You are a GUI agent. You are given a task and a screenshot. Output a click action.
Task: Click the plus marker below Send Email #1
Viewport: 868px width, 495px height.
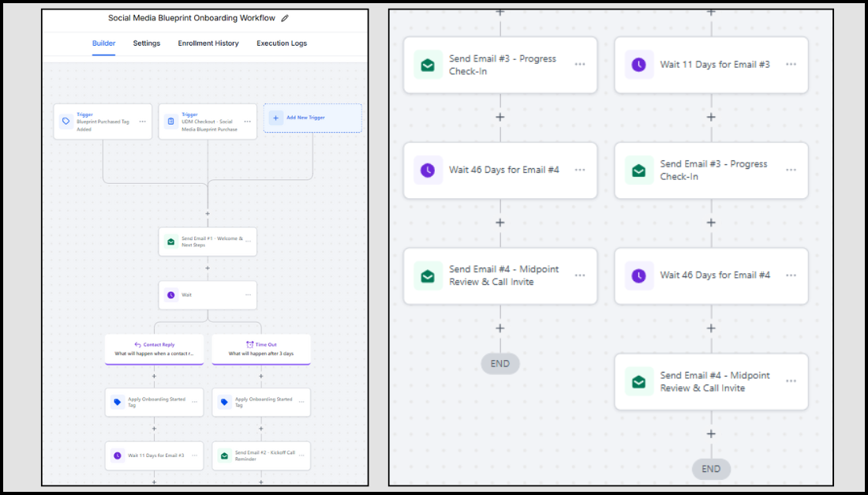208,268
